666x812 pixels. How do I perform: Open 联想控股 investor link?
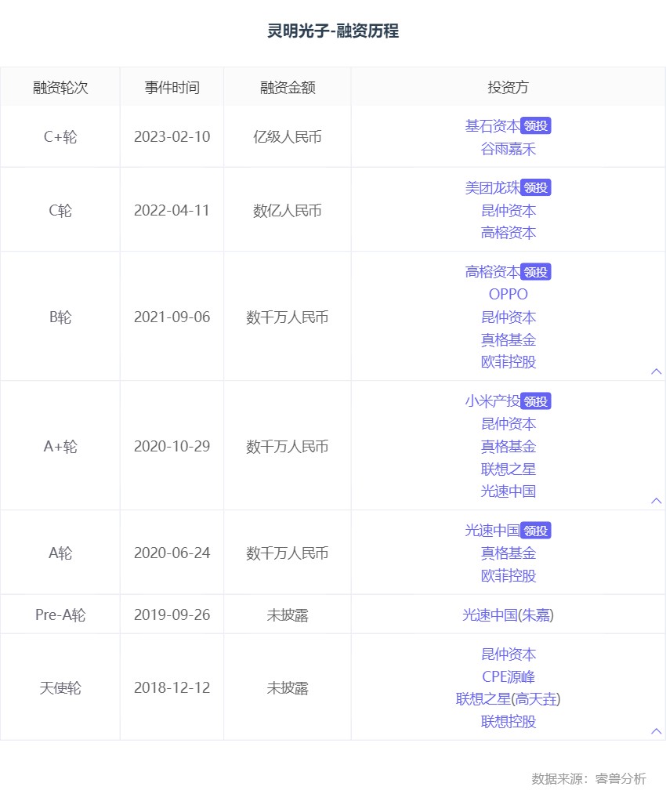(x=508, y=721)
